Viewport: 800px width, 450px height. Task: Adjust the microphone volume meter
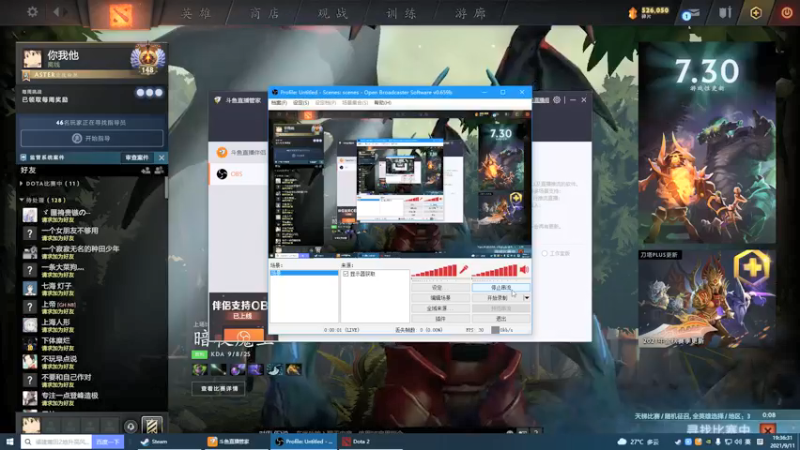pos(434,271)
